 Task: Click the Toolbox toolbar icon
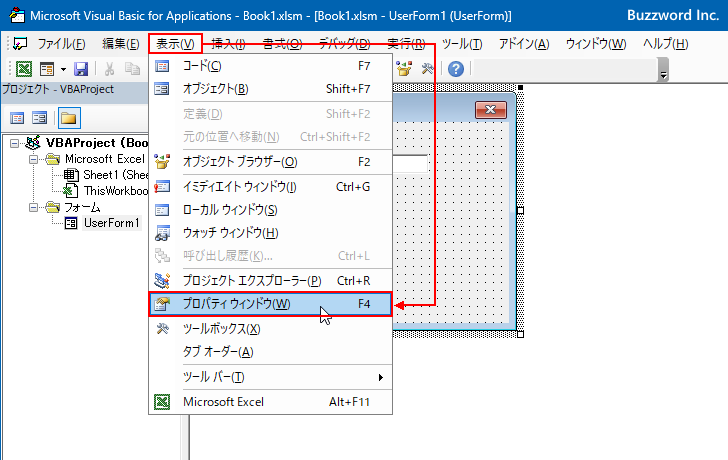(x=427, y=69)
